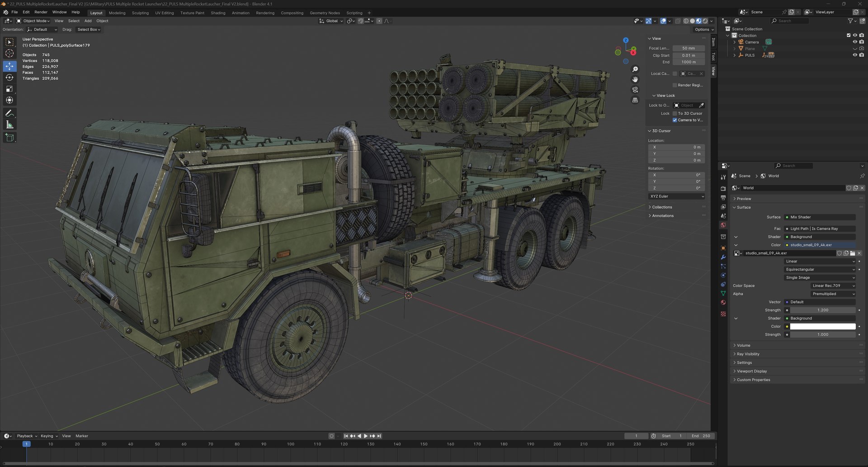Toggle X-ray mode in viewport header
The image size is (868, 467).
(678, 21)
